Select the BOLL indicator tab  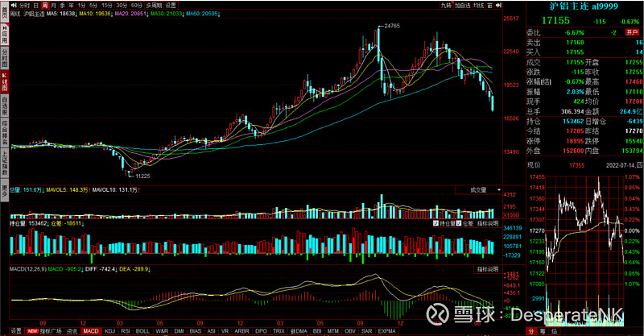pos(142,330)
